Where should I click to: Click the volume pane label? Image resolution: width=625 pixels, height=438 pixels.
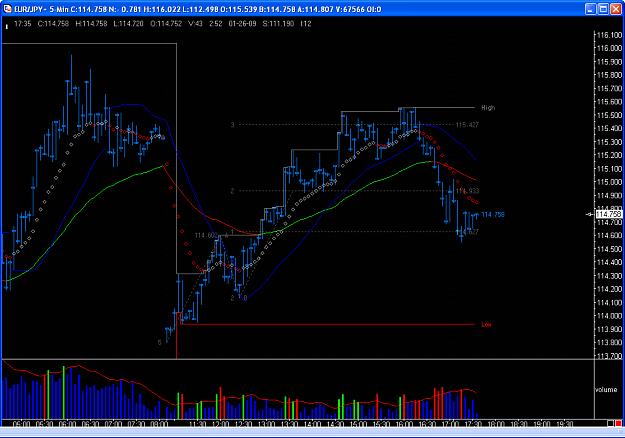[606, 389]
